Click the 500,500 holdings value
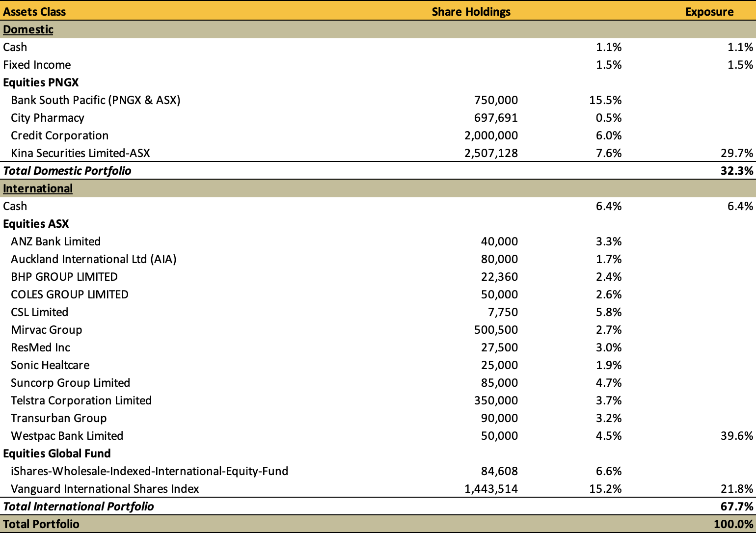756x533 pixels. (x=496, y=330)
